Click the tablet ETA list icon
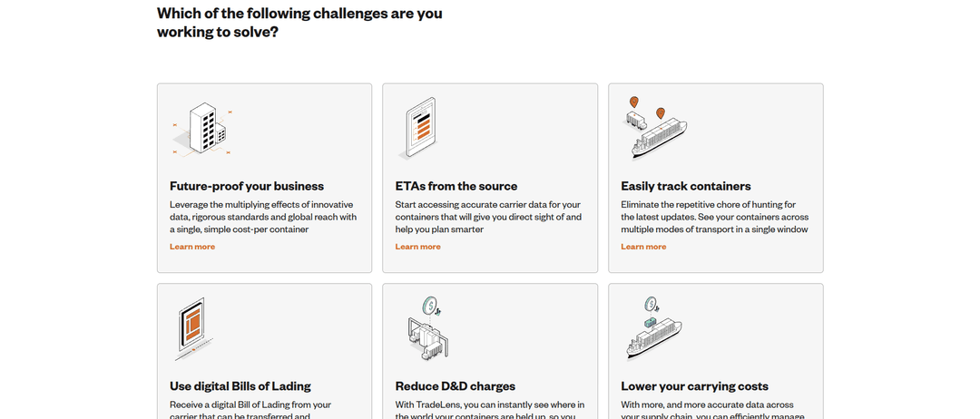 [x=418, y=129]
